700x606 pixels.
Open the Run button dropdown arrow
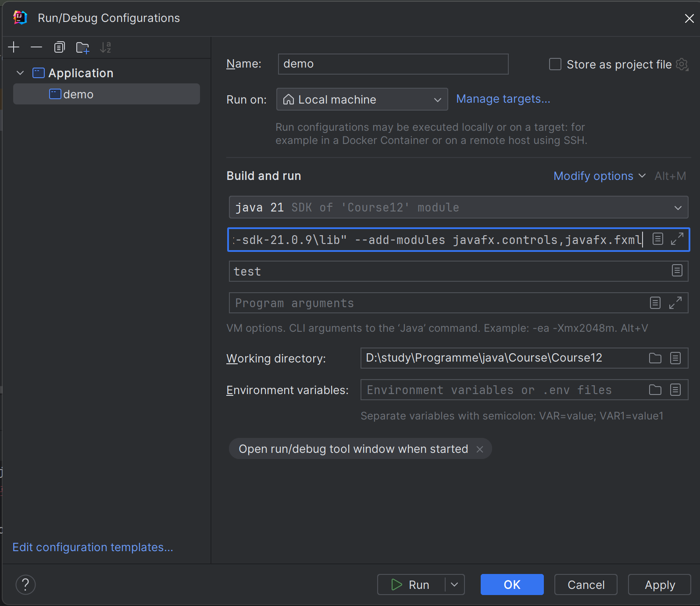point(455,584)
